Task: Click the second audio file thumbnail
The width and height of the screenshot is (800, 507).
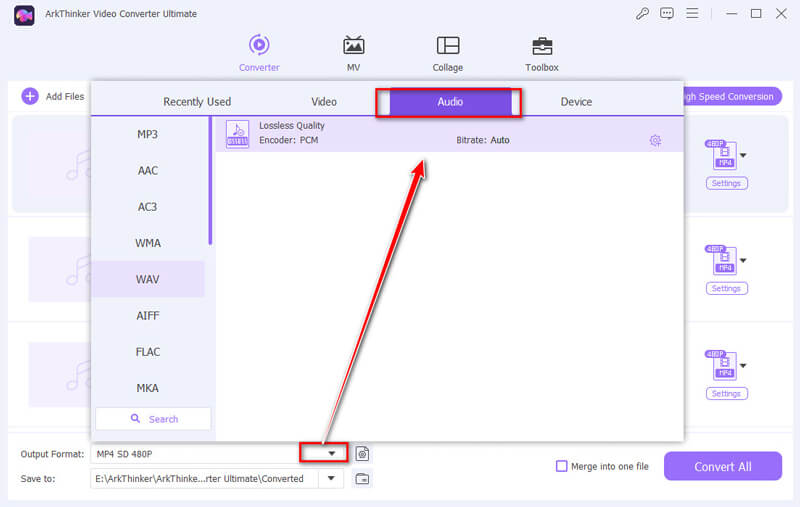Action: coord(60,269)
